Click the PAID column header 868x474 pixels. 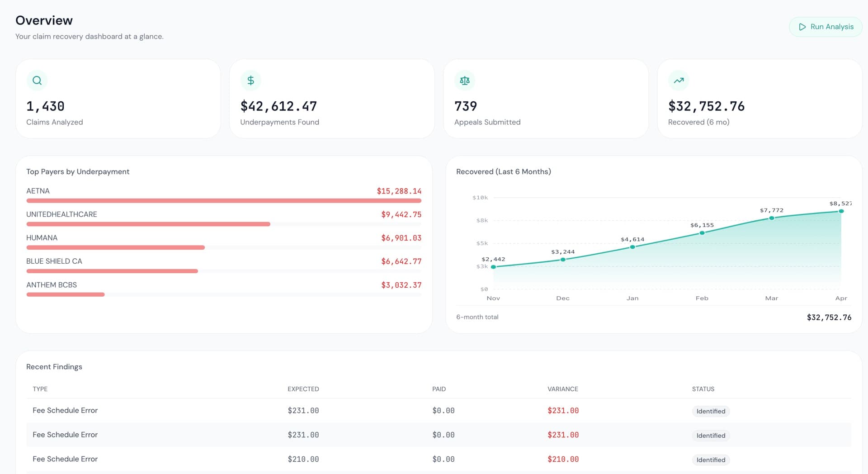point(439,389)
